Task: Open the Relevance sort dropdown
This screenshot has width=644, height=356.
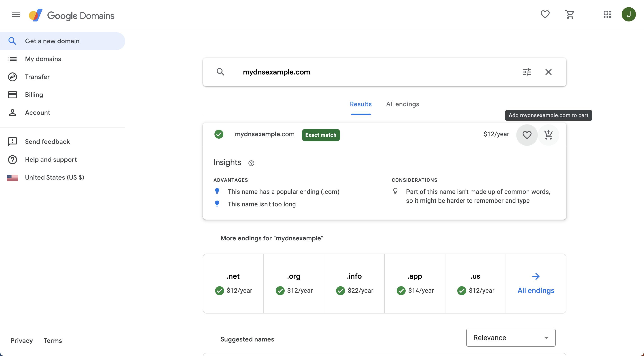Action: pos(510,337)
